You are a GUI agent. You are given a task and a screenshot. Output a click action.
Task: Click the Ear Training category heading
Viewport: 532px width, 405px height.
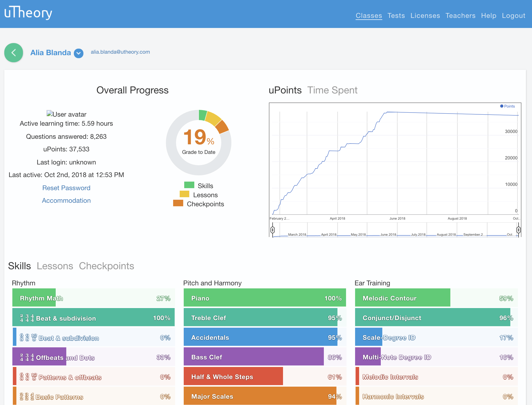(372, 283)
